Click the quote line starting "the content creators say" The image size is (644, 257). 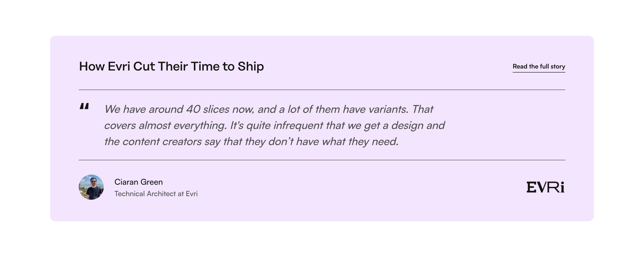251,142
